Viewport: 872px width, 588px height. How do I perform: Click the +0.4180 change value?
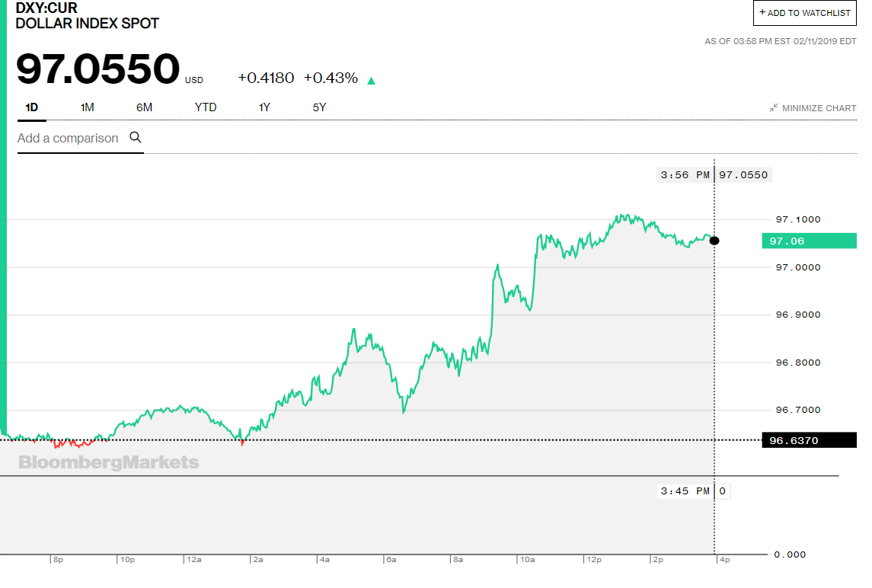266,78
